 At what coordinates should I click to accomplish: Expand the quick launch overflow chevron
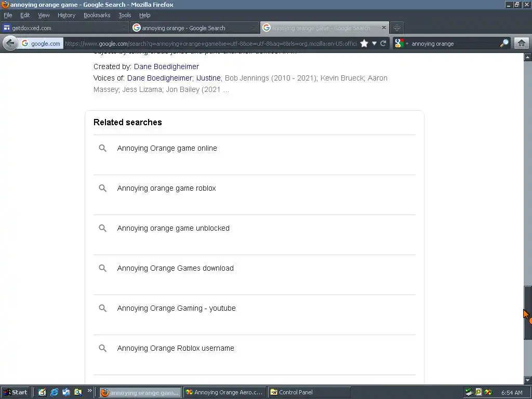coord(89,391)
